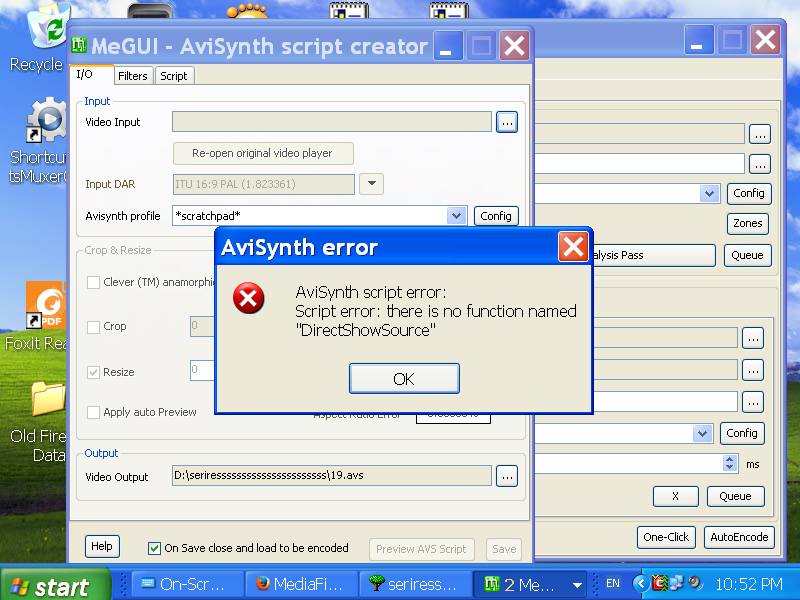Click the topmost browse button in the rear MeGUI window
Image resolution: width=800 pixels, height=600 pixels.
pyautogui.click(x=760, y=135)
